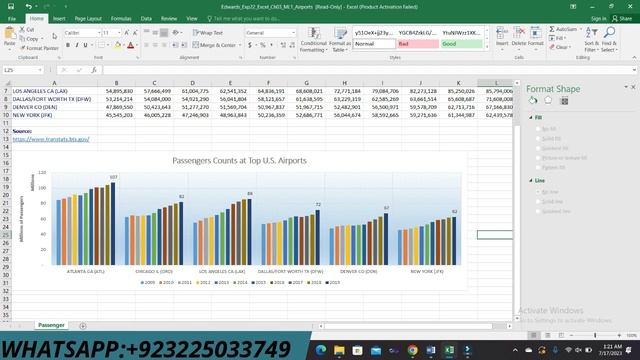Select the No line radio option

click(538, 192)
